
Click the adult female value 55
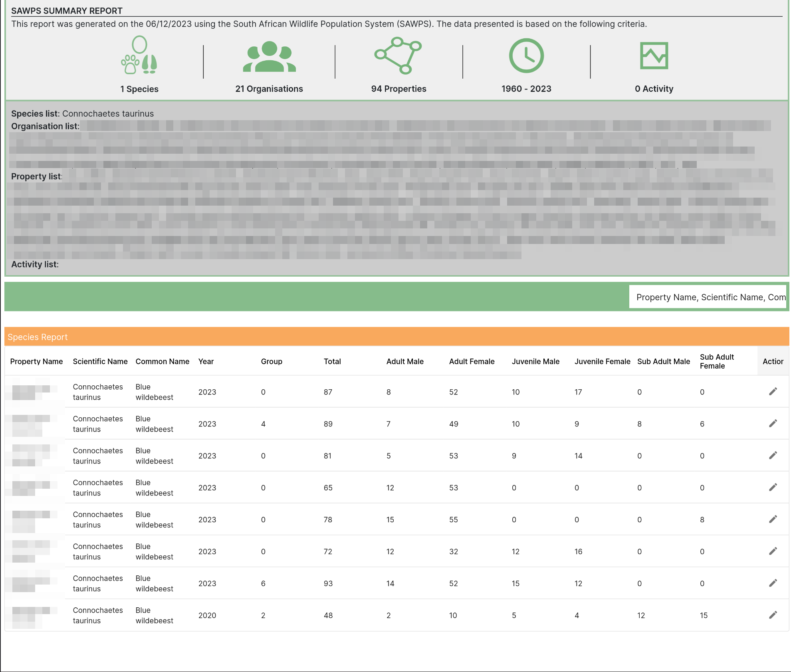[454, 519]
